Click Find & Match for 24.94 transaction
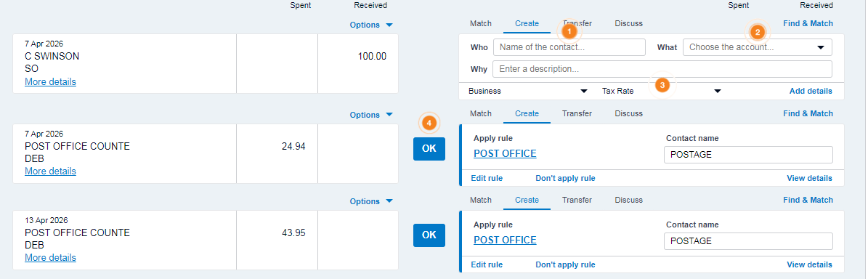The height and width of the screenshot is (279, 868). point(808,113)
